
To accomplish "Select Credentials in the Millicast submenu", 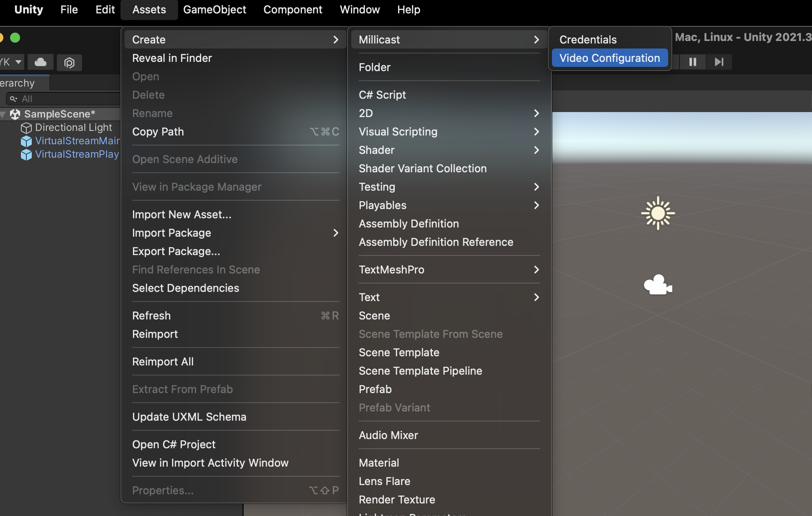I will click(588, 40).
